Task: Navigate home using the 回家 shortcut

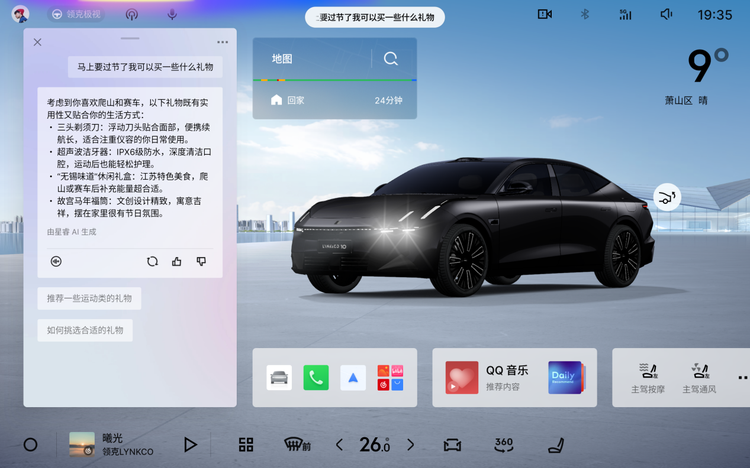Action: coord(288,100)
